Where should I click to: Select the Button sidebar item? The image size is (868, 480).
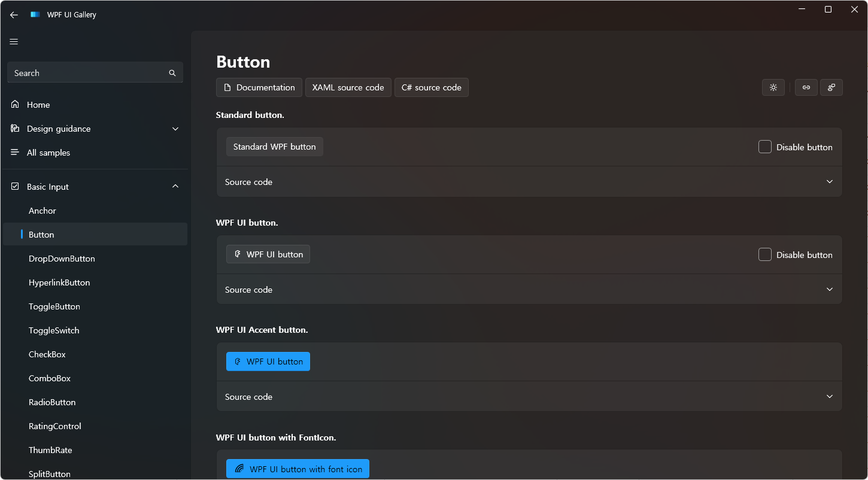[x=95, y=235]
